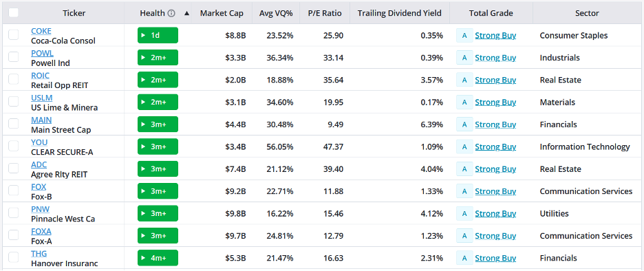Click THG's green 4m+ health badge
Viewport: 644px width, 271px height.
[158, 258]
